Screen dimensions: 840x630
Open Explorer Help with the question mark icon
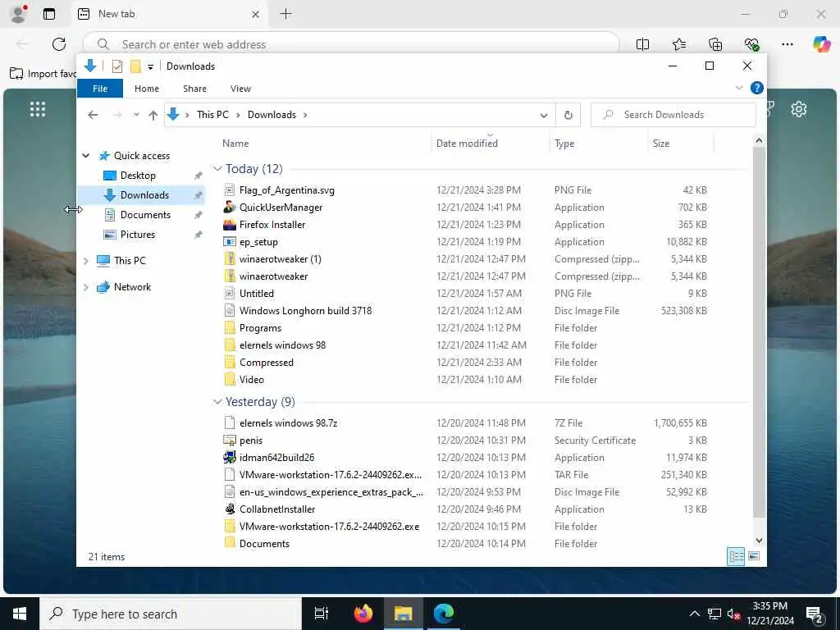click(x=756, y=88)
